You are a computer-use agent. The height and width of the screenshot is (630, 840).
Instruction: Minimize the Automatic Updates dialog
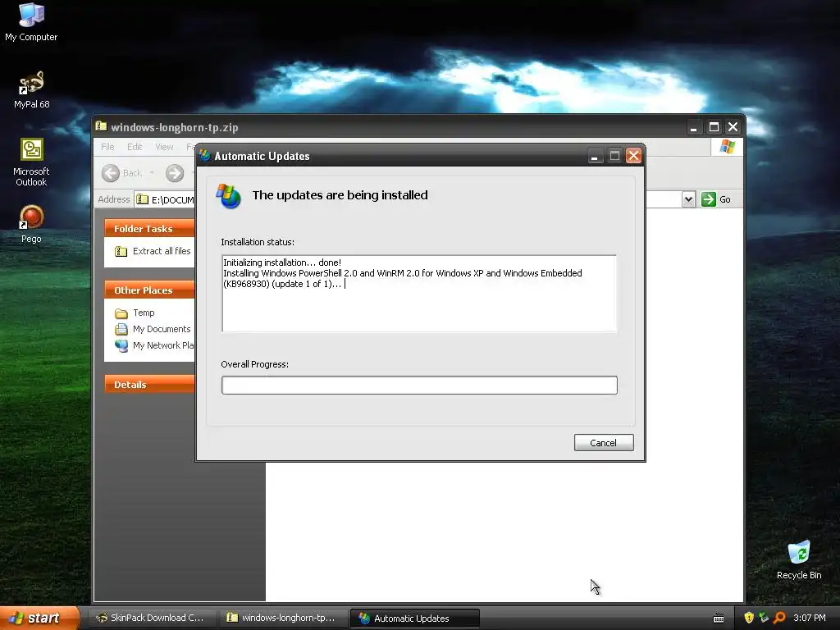(595, 156)
